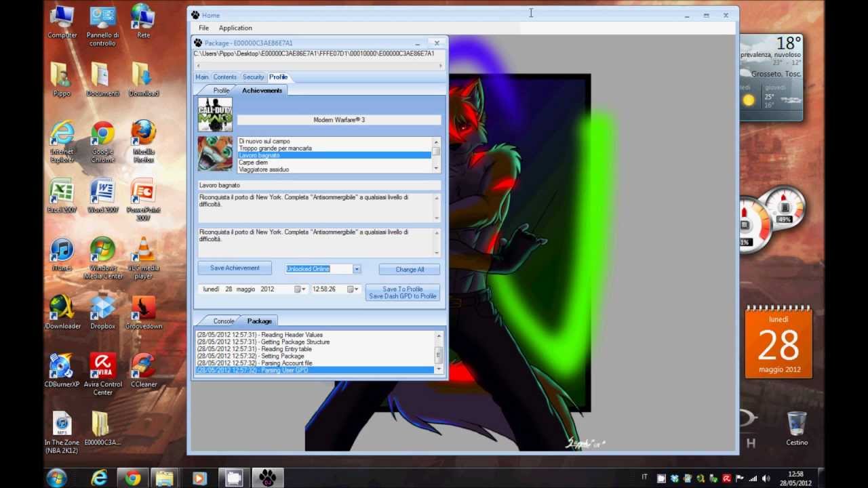
Task: Click the achievement tile image thumbnail
Action: (215, 154)
